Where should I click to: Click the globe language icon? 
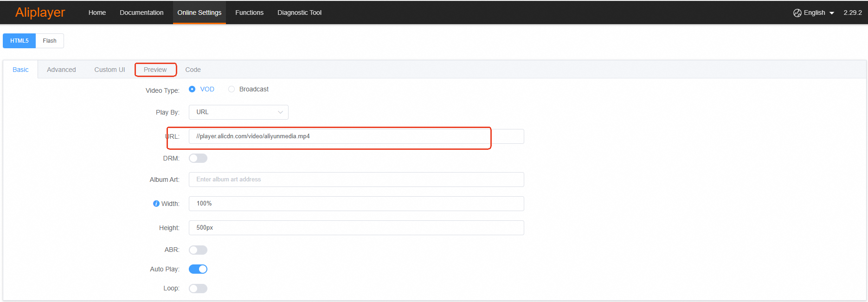click(x=797, y=13)
